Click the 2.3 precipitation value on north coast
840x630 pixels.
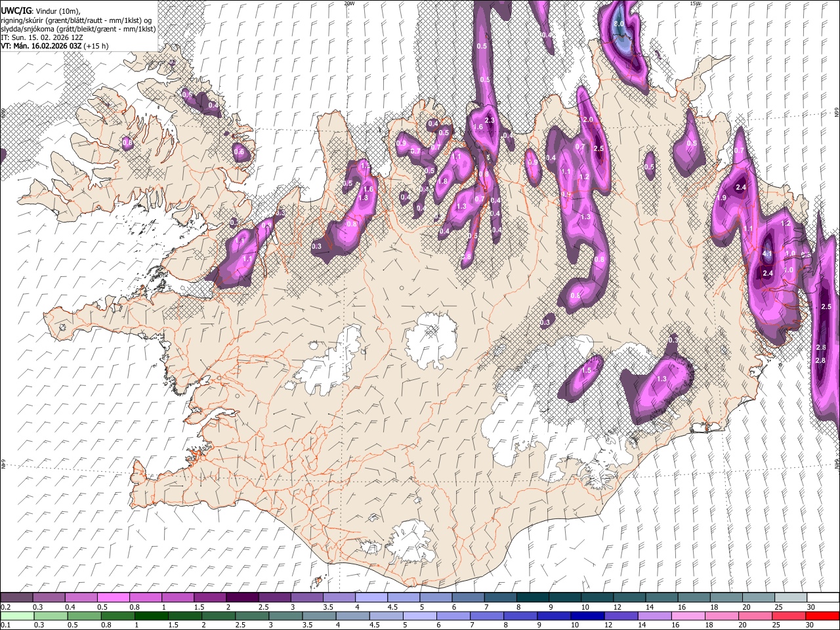click(x=490, y=120)
